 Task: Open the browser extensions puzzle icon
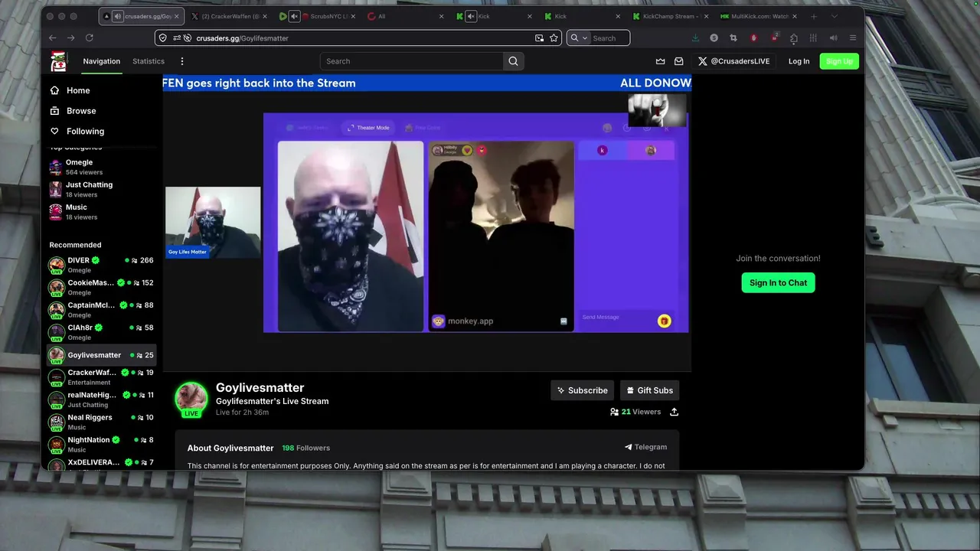793,37
